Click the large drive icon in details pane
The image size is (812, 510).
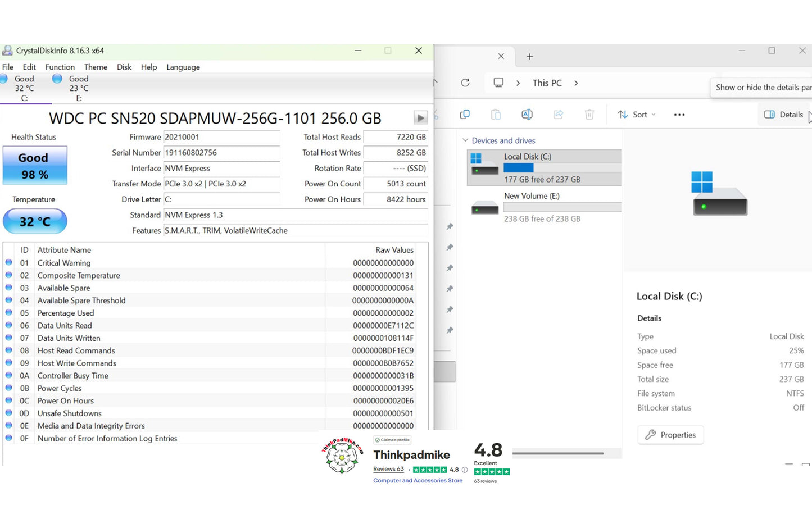(720, 194)
